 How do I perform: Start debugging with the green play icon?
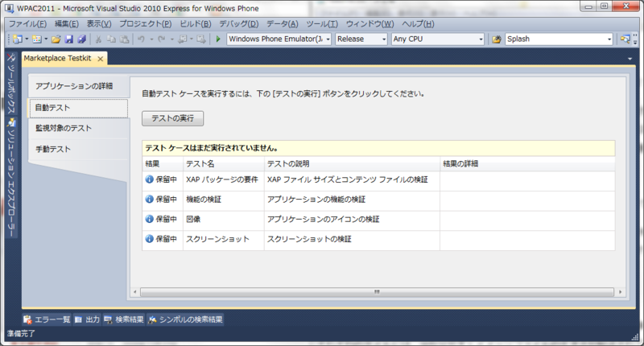(218, 39)
